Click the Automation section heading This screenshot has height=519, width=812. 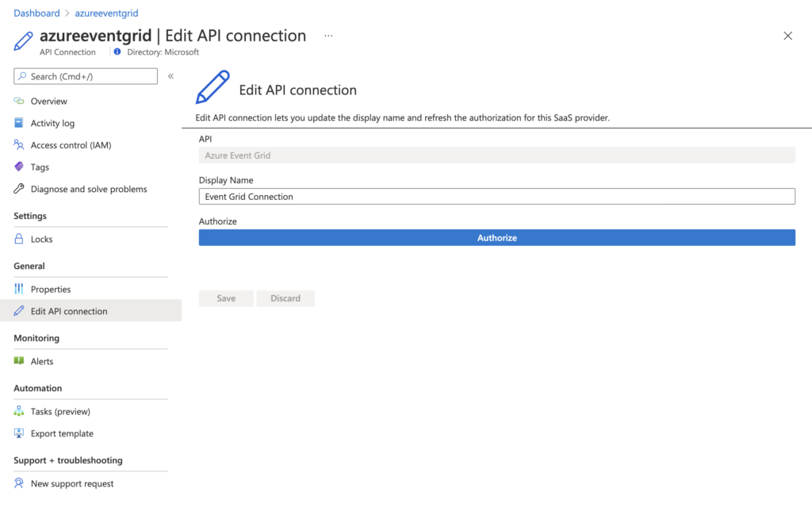click(37, 388)
